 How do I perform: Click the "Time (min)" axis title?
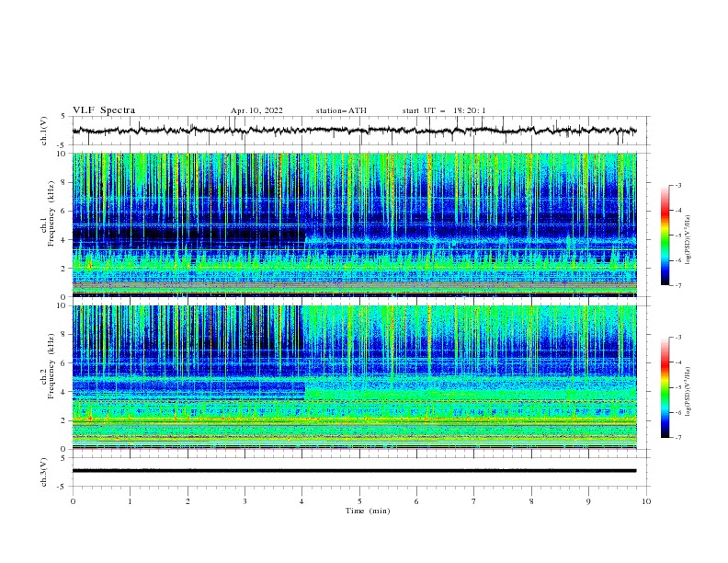point(368,511)
